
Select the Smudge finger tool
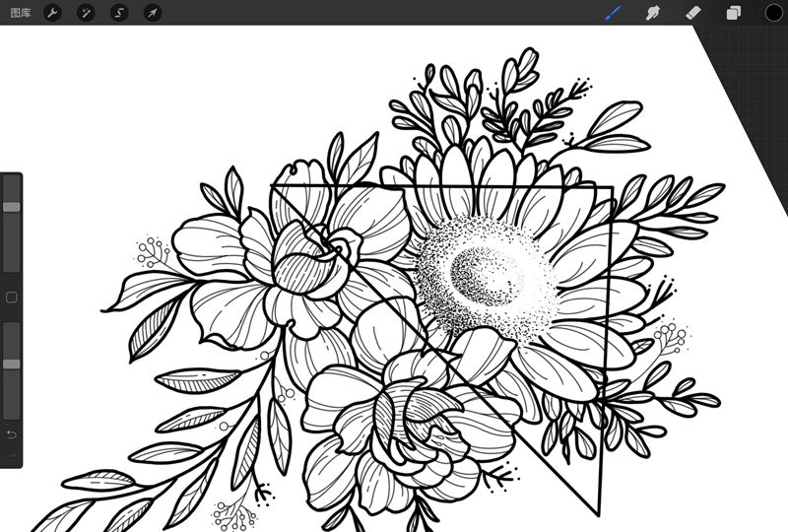652,13
